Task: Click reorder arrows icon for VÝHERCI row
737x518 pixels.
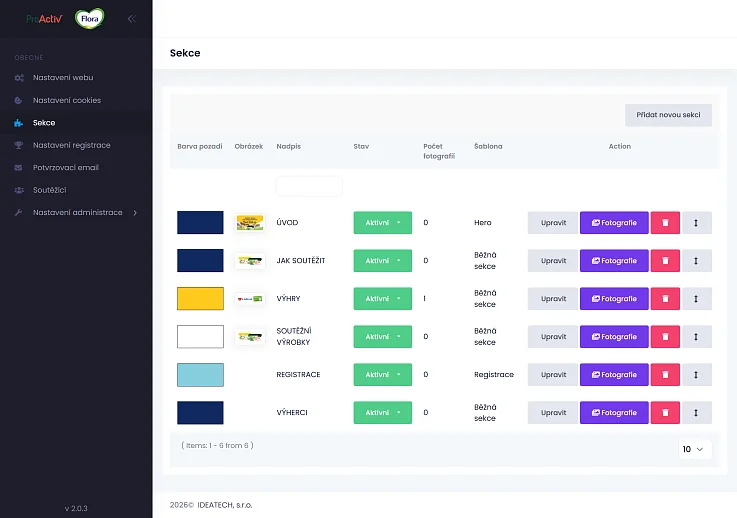Action: (696, 413)
